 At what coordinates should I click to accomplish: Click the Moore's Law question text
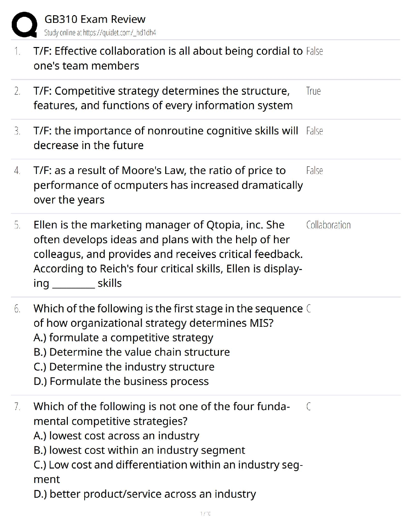168,185
